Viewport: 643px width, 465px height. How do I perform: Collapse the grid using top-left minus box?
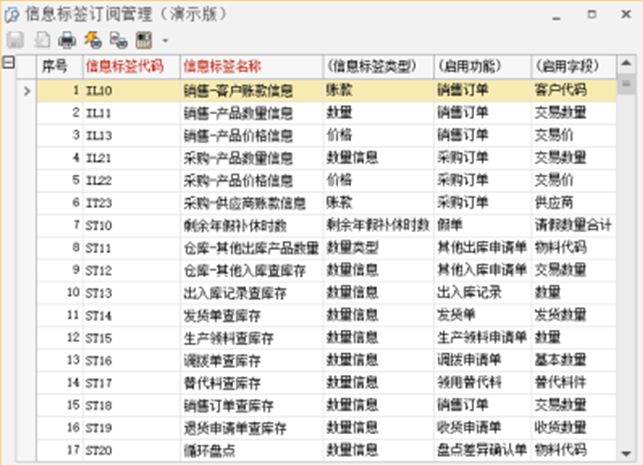[9, 63]
